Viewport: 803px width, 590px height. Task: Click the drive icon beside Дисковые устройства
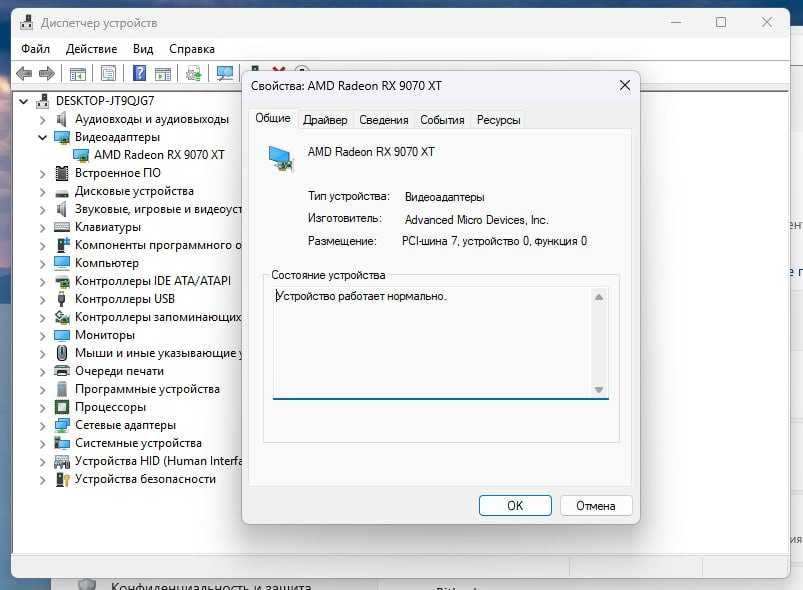coord(62,192)
